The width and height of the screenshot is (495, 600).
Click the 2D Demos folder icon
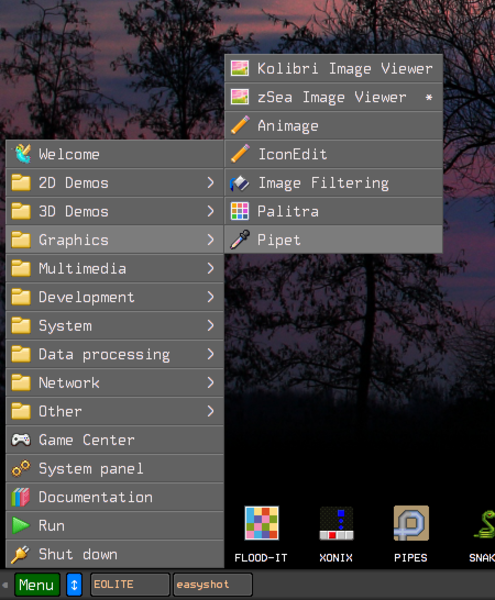(x=21, y=183)
